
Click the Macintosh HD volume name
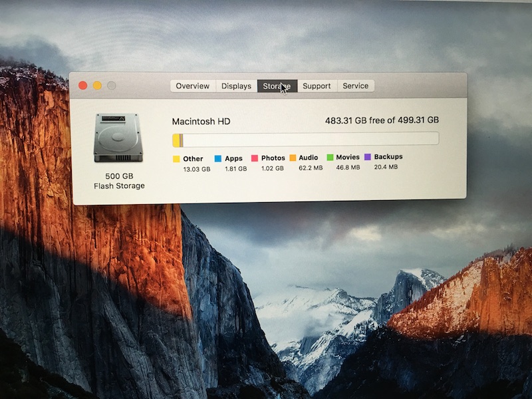pyautogui.click(x=201, y=122)
